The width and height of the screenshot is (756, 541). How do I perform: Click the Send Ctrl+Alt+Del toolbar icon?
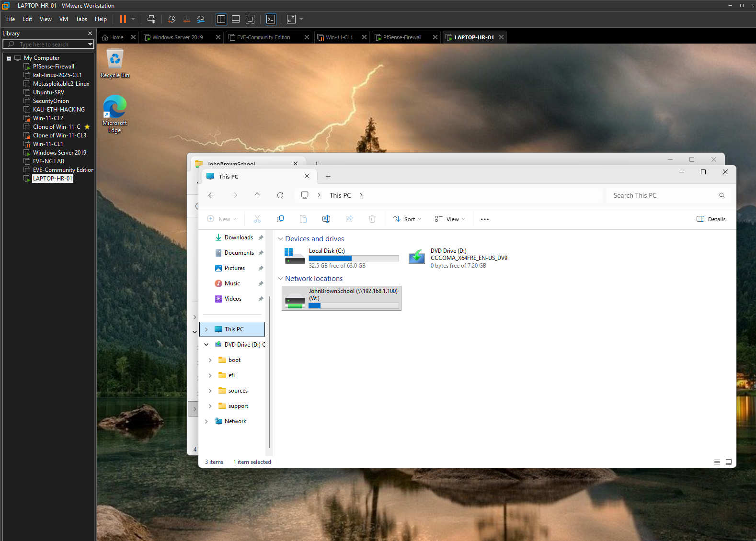(x=151, y=19)
